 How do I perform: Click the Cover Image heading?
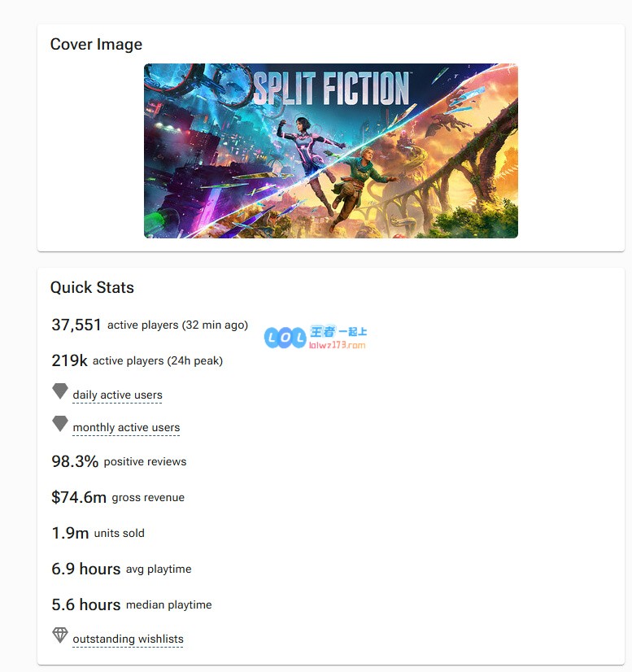point(97,45)
